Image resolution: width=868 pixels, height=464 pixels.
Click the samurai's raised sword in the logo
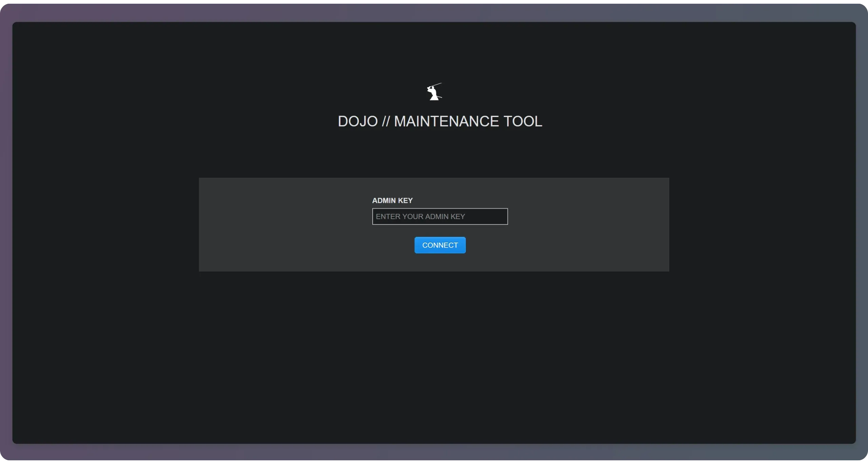pyautogui.click(x=437, y=84)
